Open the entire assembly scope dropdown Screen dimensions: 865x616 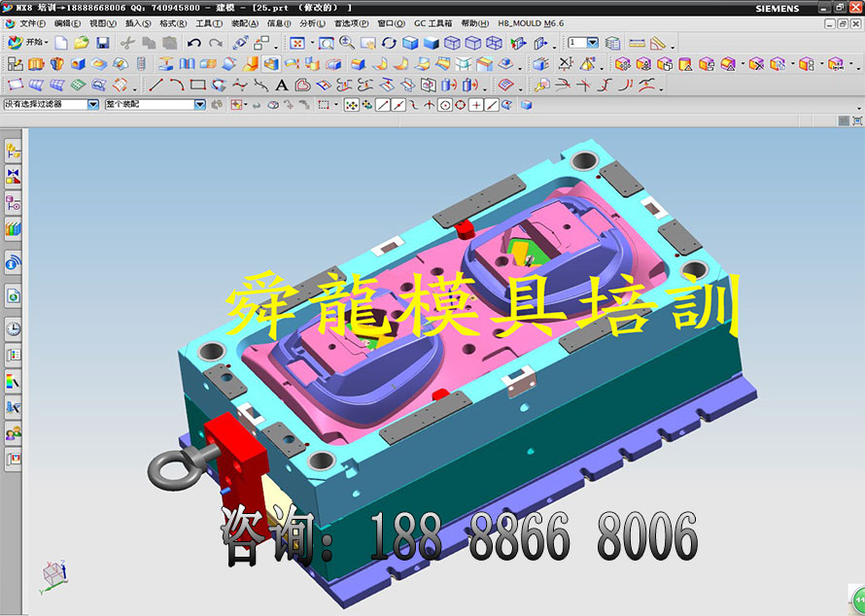pyautogui.click(x=199, y=104)
